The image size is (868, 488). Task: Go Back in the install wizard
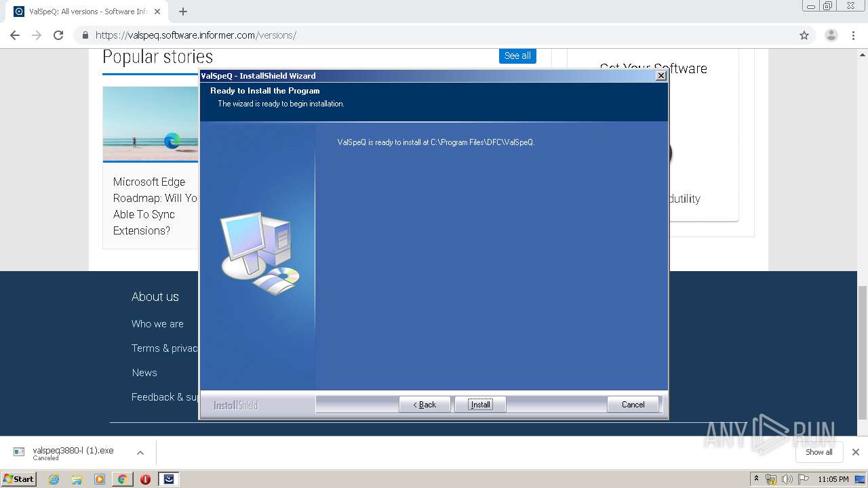425,405
